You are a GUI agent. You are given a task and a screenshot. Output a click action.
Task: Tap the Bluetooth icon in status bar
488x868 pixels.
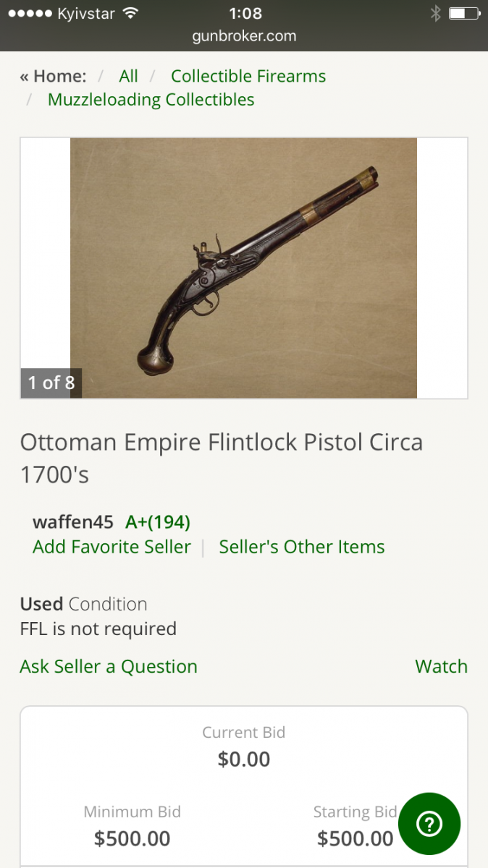click(x=435, y=13)
